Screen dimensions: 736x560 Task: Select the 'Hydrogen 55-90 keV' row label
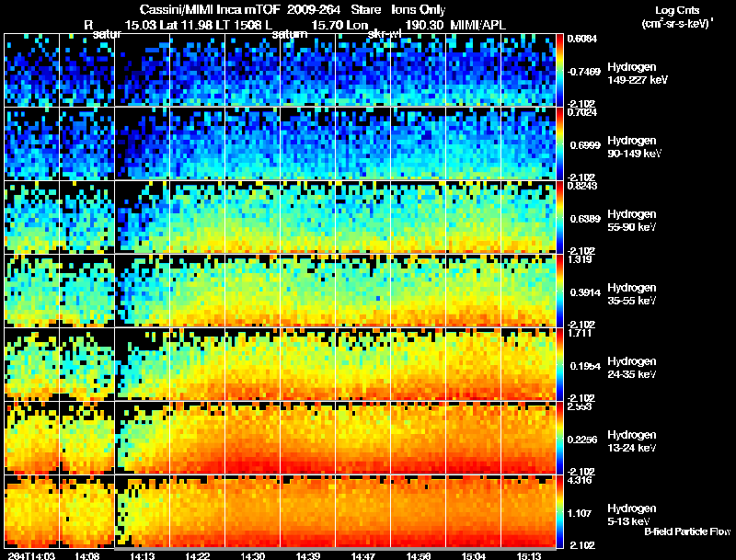click(x=632, y=221)
